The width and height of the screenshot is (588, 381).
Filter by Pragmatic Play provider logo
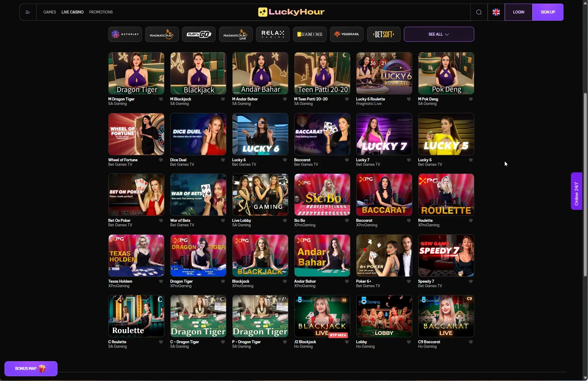pos(162,34)
